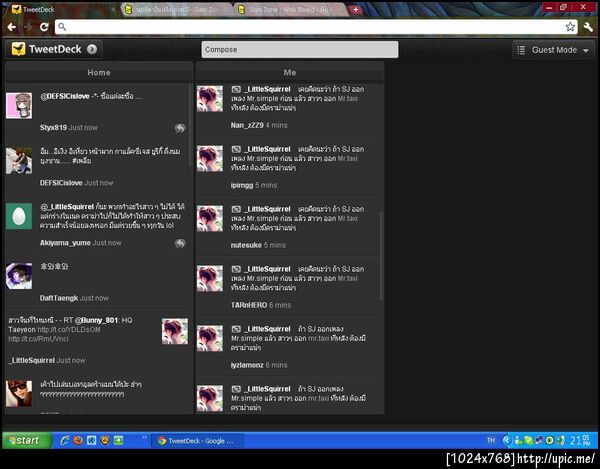600x469 pixels.
Task: Open the DaftTaengk username link
Action: pos(59,298)
